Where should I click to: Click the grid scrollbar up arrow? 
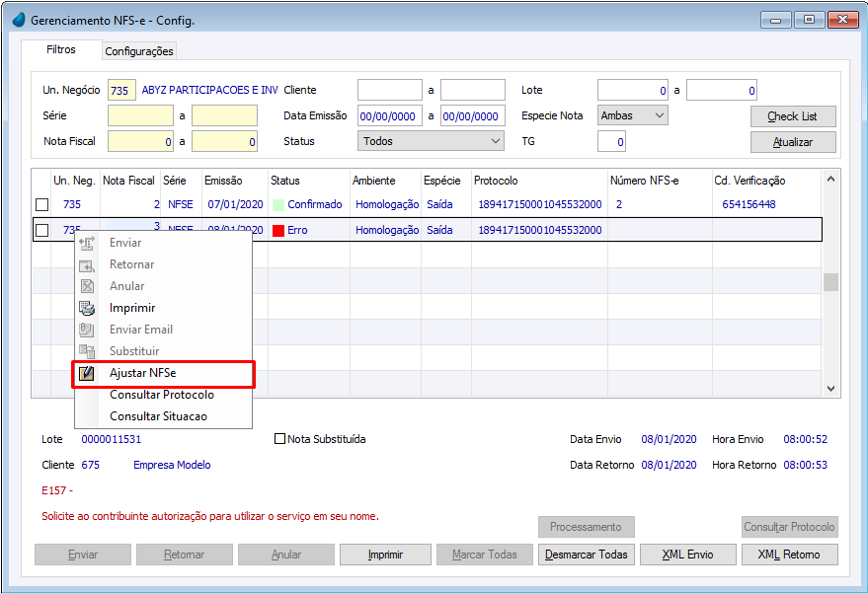pos(830,179)
